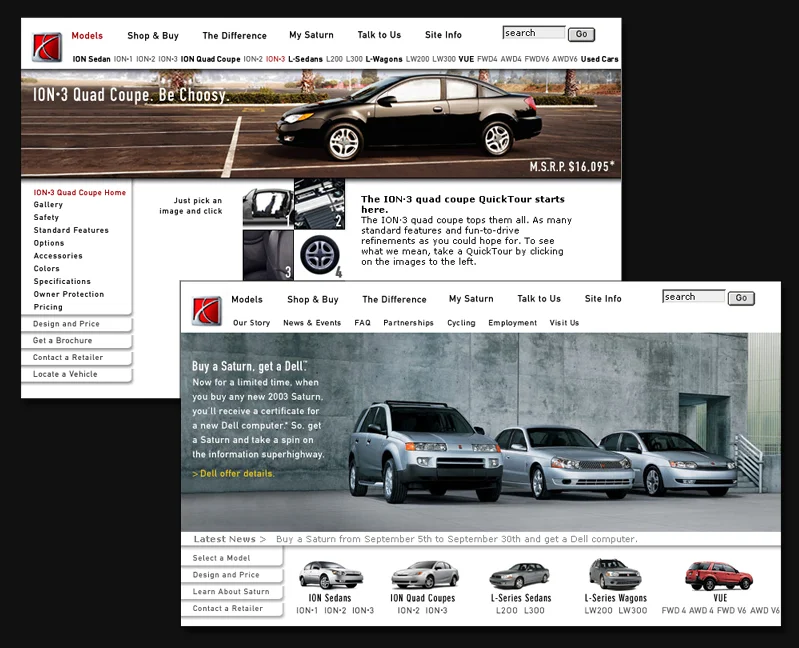Image resolution: width=799 pixels, height=648 pixels.
Task: Click the Dell offer details link
Action: click(x=233, y=474)
